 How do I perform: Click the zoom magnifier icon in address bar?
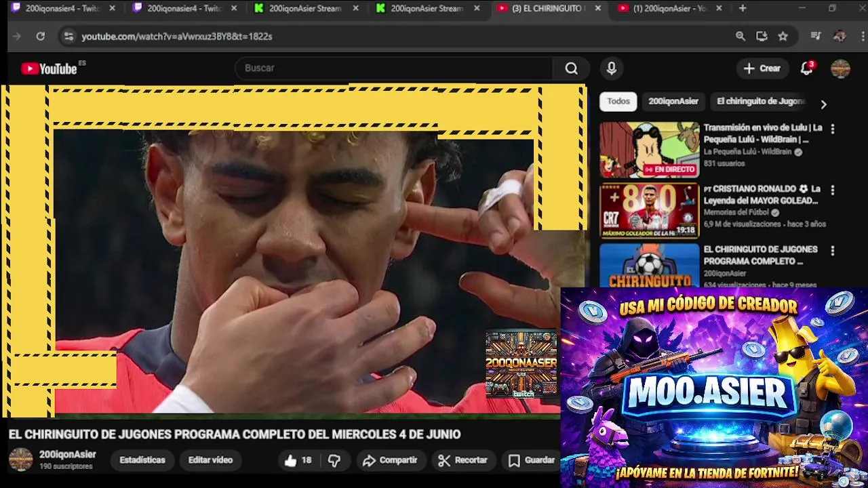(x=741, y=37)
